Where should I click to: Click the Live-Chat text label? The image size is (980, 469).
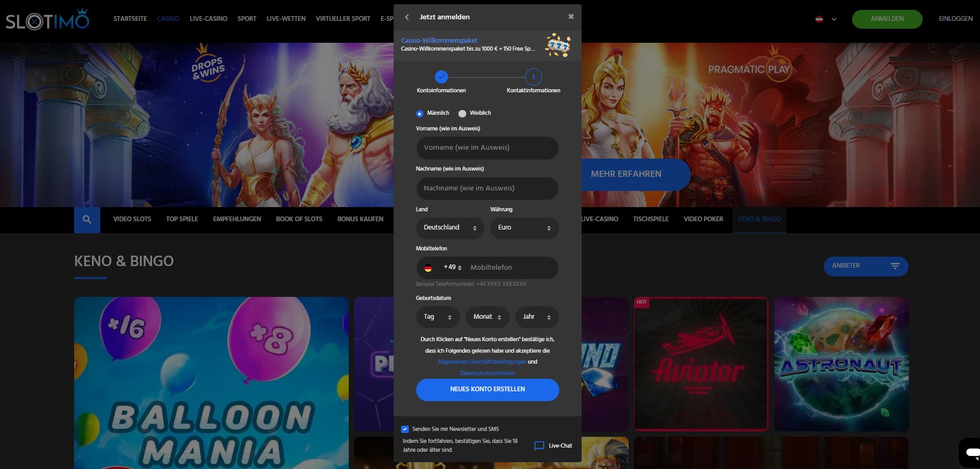560,446
